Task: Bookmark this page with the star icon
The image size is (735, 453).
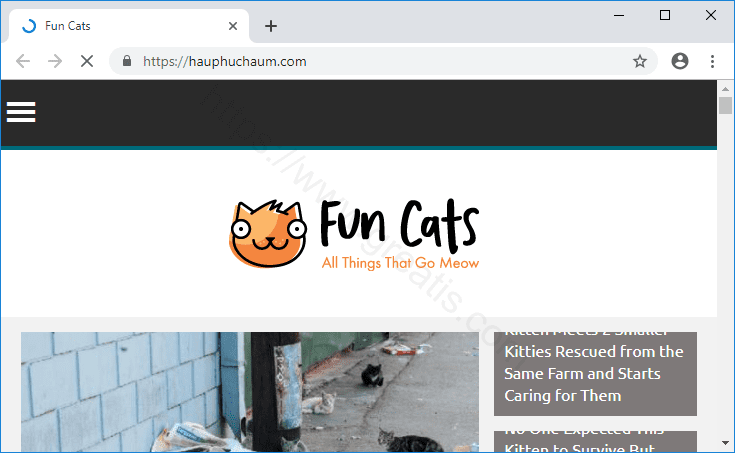Action: tap(639, 61)
